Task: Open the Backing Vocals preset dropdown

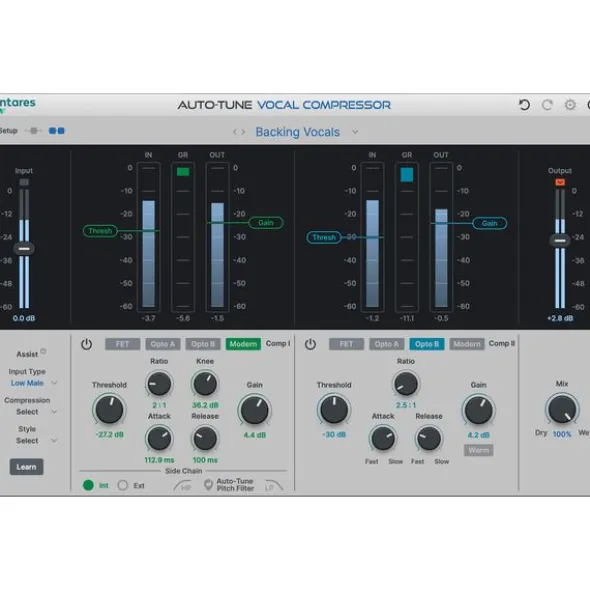Action: (355, 132)
